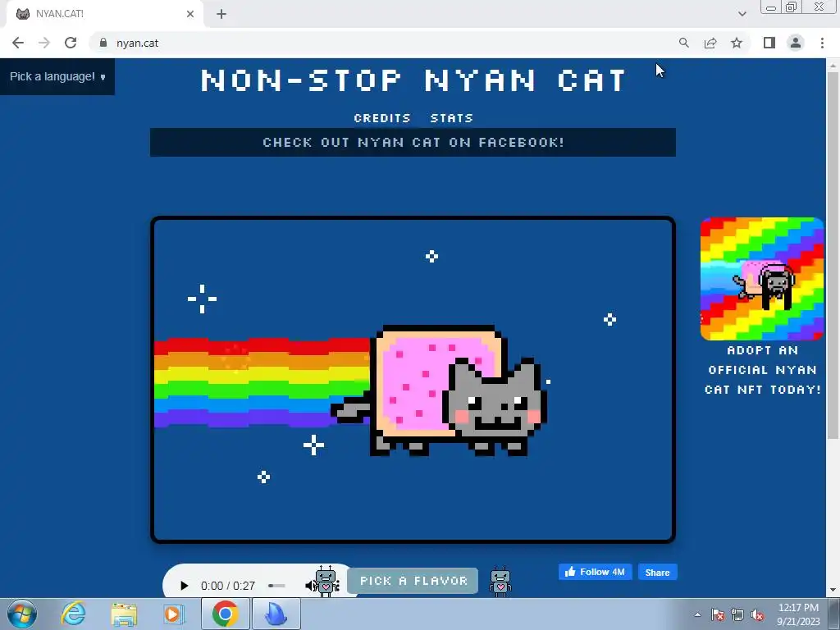840x630 pixels.
Task: Click the robot right of Pick a Flavor
Action: tap(500, 581)
